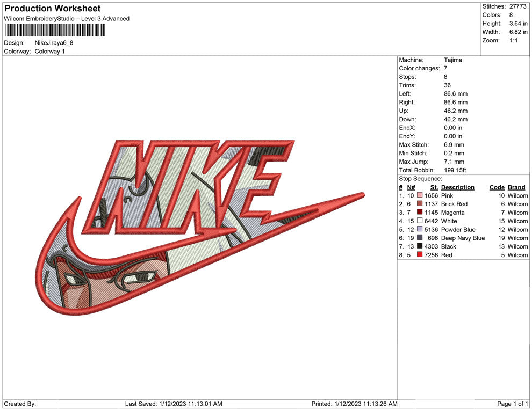Click the 'Brand' column header
The width and height of the screenshot is (532, 409).
point(516,187)
